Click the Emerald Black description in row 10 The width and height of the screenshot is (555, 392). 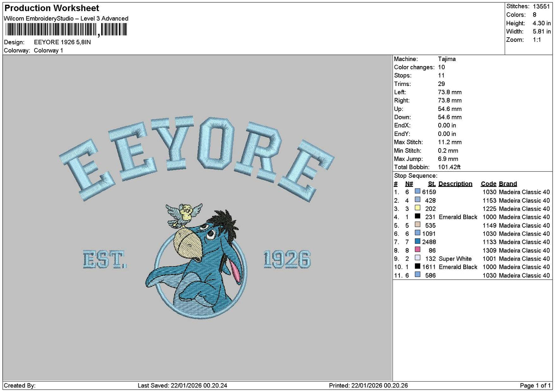tap(458, 267)
